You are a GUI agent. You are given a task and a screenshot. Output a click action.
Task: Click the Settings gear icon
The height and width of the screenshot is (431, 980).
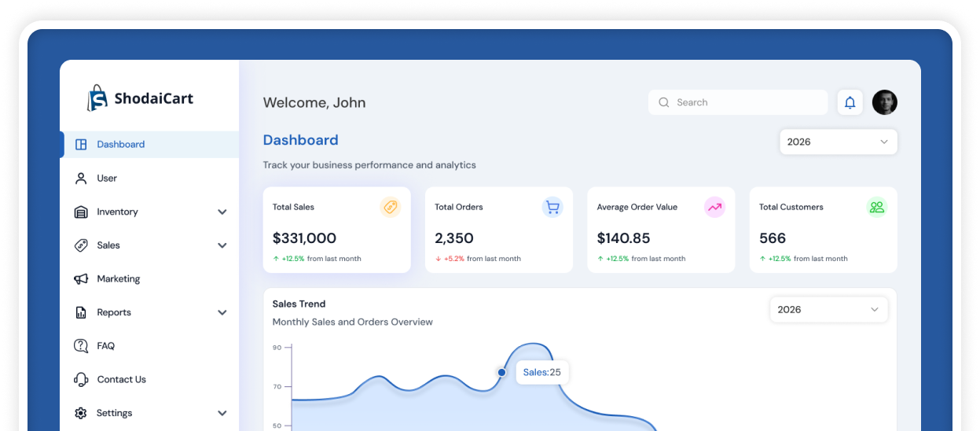tap(81, 413)
